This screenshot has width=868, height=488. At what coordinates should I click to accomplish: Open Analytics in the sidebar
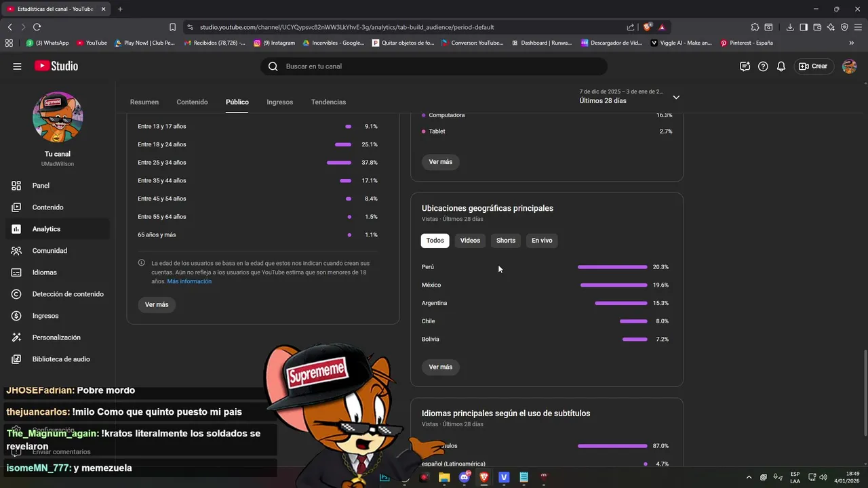(x=57, y=229)
